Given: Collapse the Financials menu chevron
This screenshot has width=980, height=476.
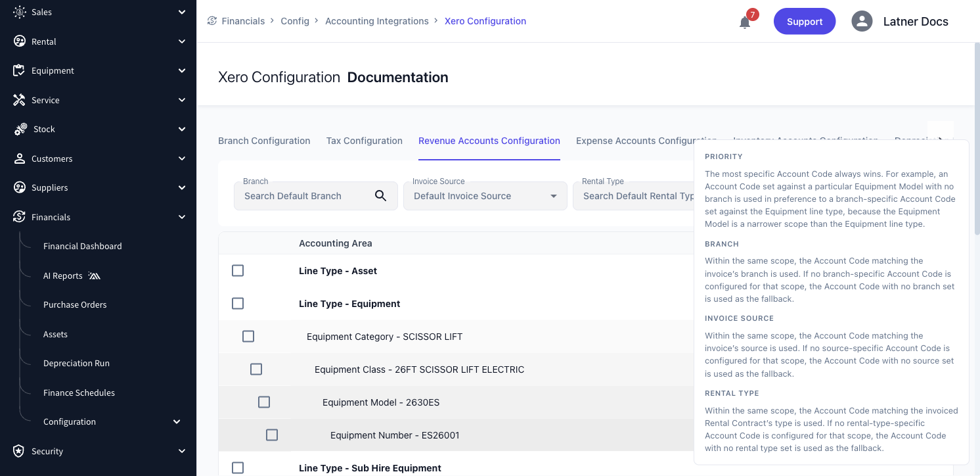Looking at the screenshot, I should pyautogui.click(x=182, y=217).
